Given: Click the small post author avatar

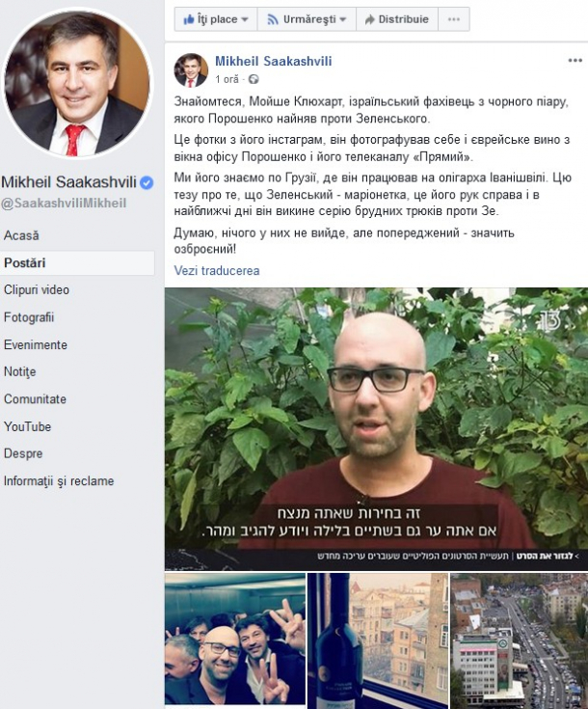Looking at the screenshot, I should click(191, 69).
